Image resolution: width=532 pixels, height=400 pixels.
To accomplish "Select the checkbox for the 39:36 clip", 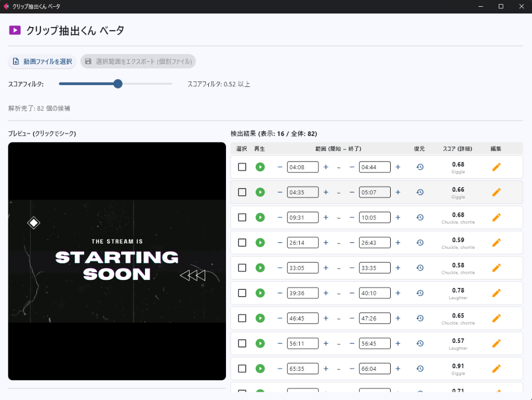I will click(x=242, y=293).
